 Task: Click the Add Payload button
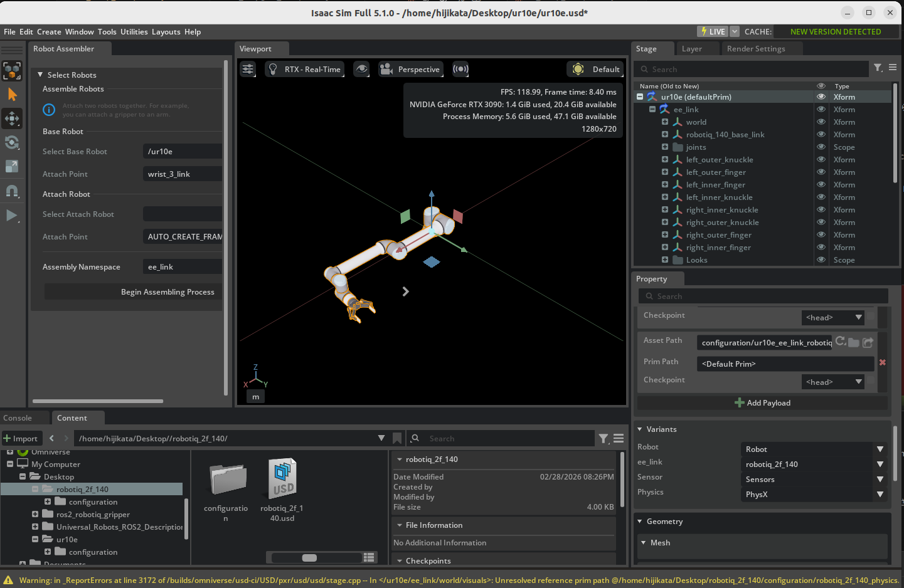[x=762, y=403]
